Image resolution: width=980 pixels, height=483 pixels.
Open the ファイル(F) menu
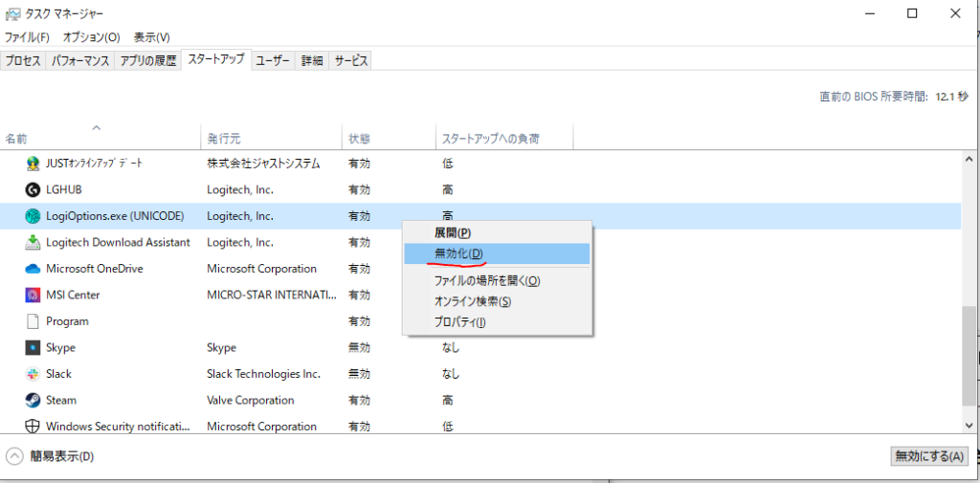27,37
